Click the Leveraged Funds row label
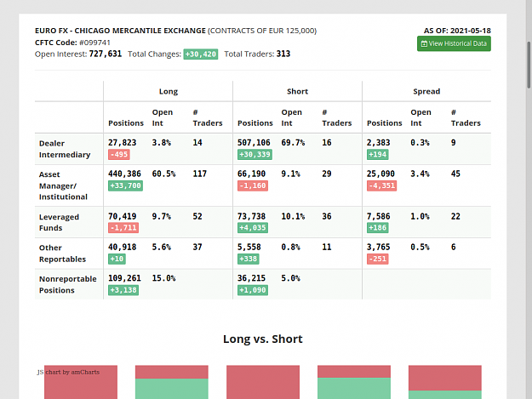Viewport: 532px width, 399px height. tap(59, 222)
